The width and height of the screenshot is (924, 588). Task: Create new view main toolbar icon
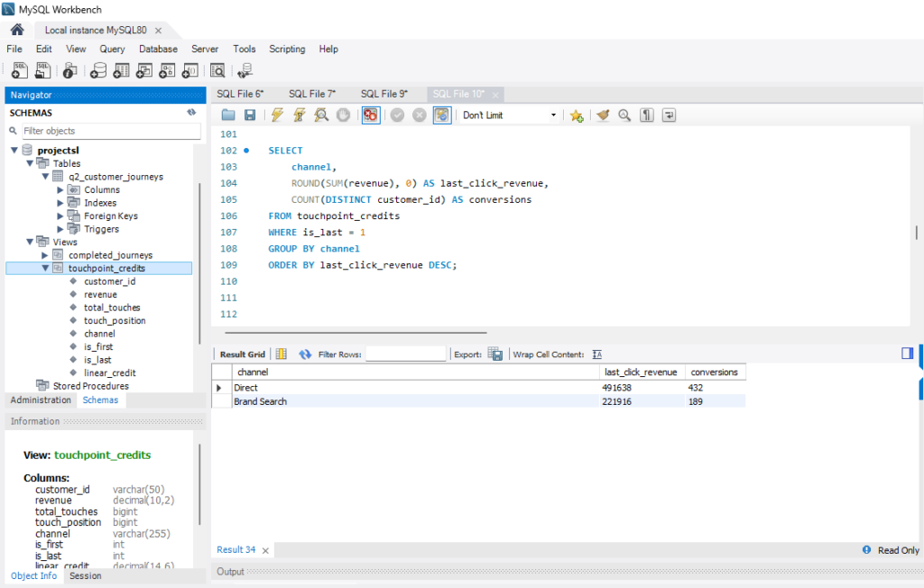click(143, 70)
